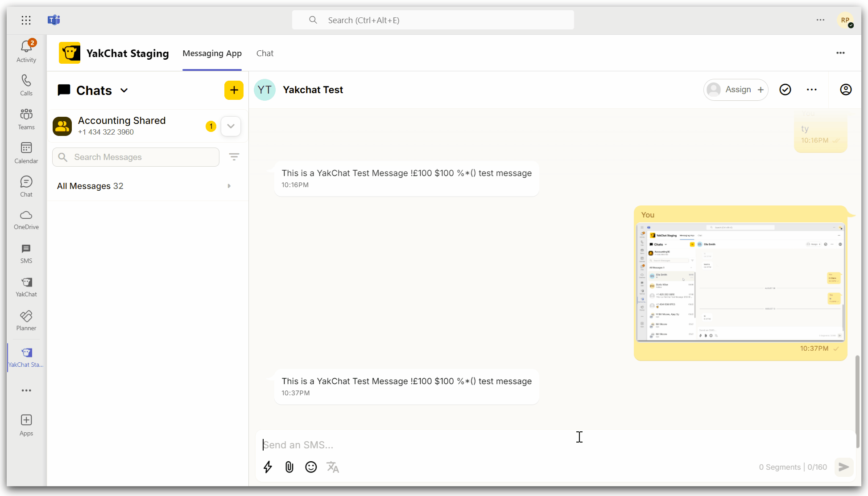Screen dimensions: 868x496
Task: Switch to the Chat tab
Action: click(265, 53)
